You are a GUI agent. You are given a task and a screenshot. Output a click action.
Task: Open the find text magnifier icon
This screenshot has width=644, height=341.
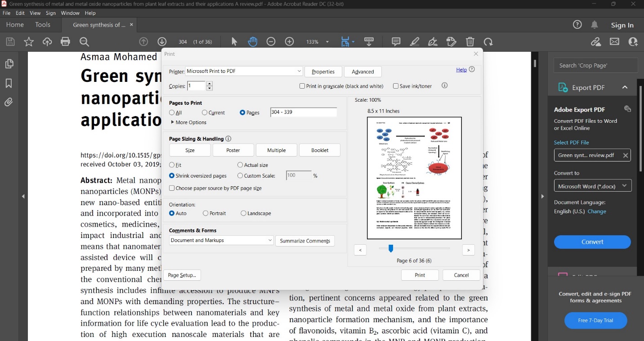coord(84,42)
